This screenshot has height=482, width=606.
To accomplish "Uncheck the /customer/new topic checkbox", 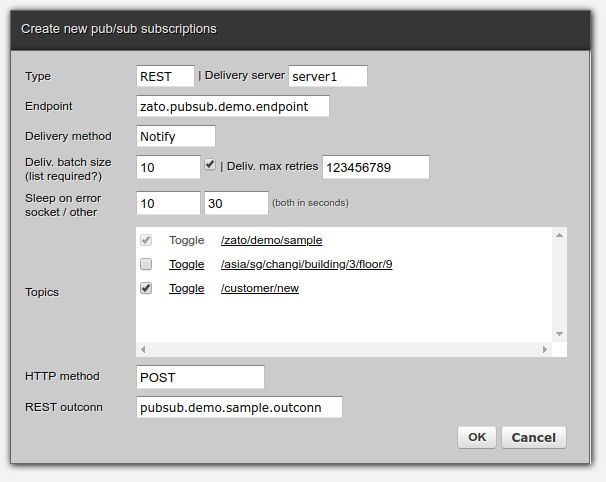I will tap(146, 288).
